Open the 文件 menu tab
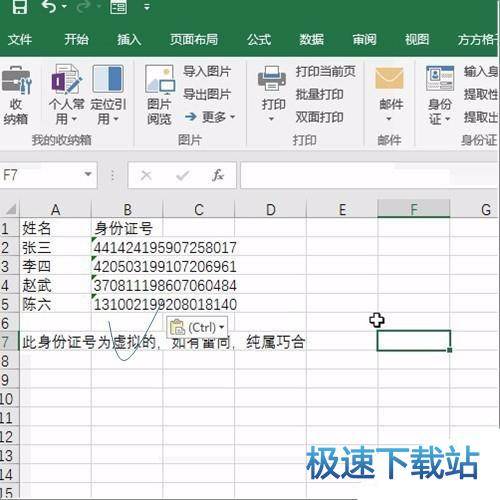Viewport: 500px width, 500px height. coord(20,40)
